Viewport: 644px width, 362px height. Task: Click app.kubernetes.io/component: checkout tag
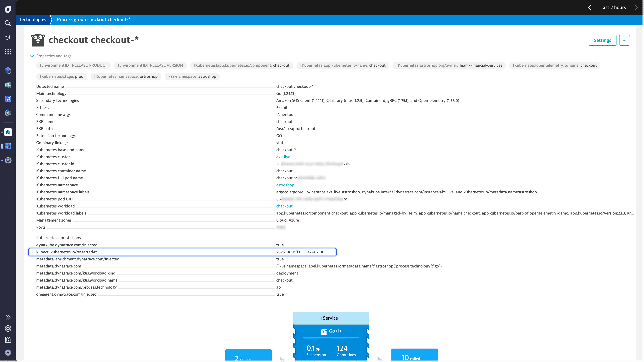(241, 66)
